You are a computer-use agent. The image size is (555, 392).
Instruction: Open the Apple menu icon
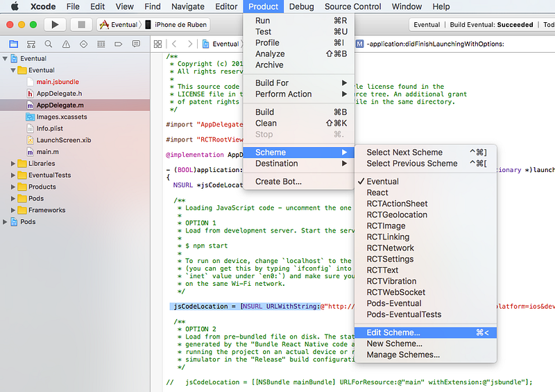(14, 6)
